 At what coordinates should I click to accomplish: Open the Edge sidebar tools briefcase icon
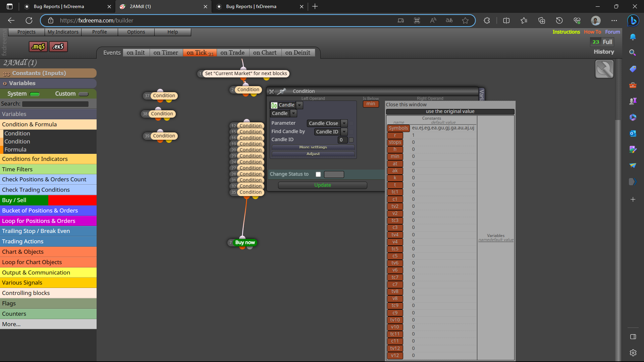tap(633, 85)
